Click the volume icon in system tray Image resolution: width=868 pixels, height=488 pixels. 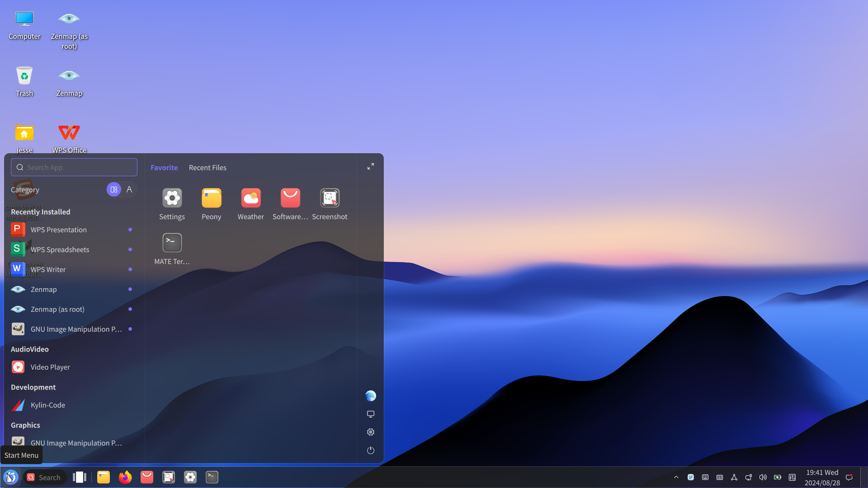763,477
